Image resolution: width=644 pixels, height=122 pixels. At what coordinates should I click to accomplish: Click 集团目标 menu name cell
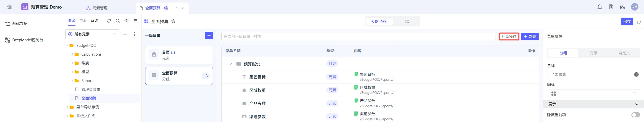[257, 77]
